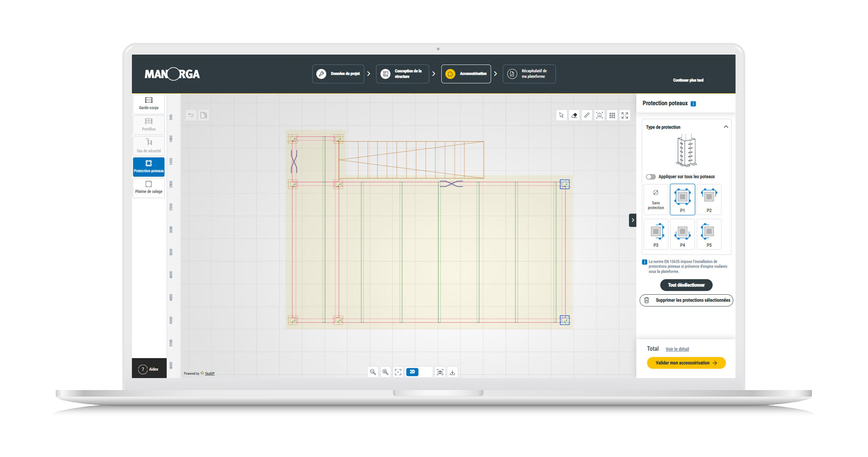Toggle the grid display icon

[x=612, y=115]
